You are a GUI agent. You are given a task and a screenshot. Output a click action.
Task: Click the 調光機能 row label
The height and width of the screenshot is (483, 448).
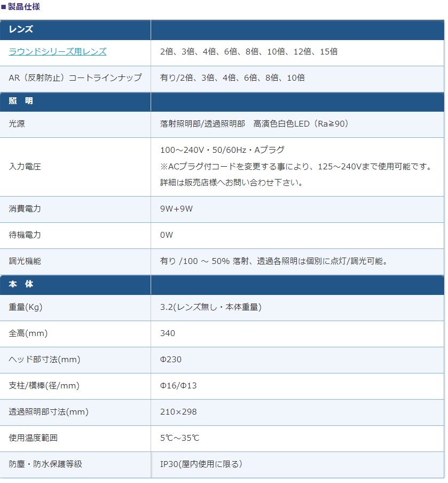[25, 261]
